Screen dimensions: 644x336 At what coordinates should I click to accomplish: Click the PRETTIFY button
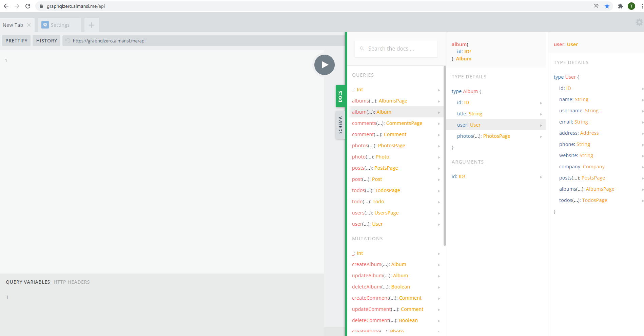pos(16,41)
